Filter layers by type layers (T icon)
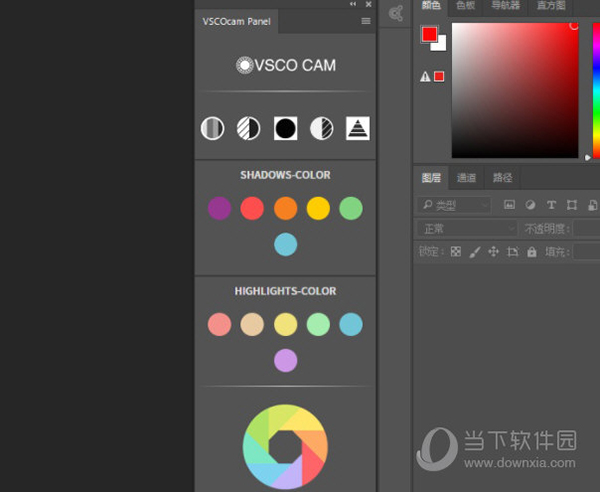This screenshot has width=600, height=492. point(551,205)
